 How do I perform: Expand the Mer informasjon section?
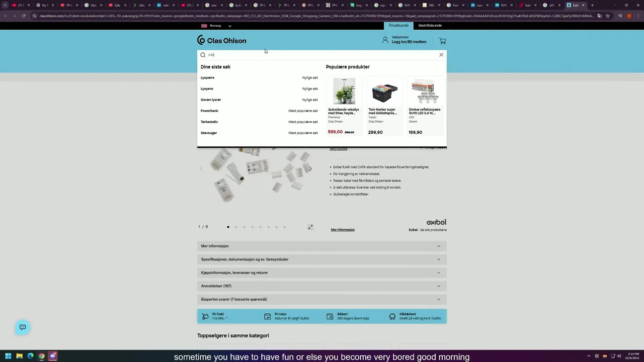pyautogui.click(x=322, y=246)
